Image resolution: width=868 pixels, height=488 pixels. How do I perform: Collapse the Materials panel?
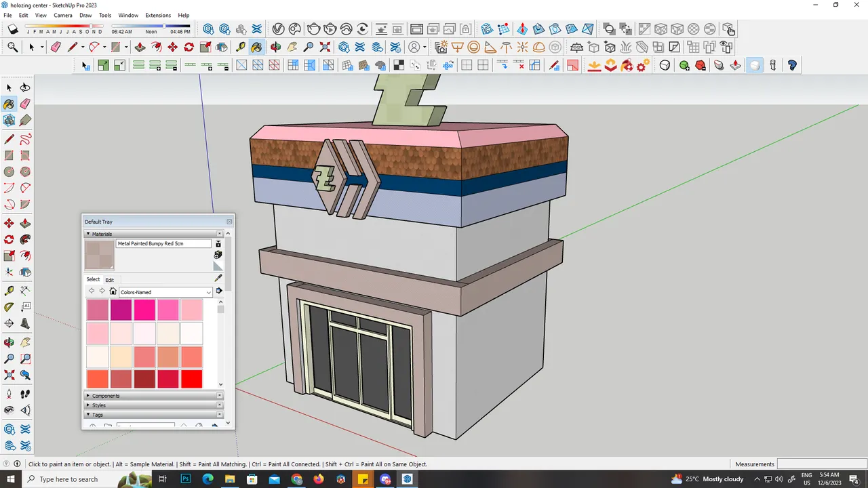click(x=88, y=234)
